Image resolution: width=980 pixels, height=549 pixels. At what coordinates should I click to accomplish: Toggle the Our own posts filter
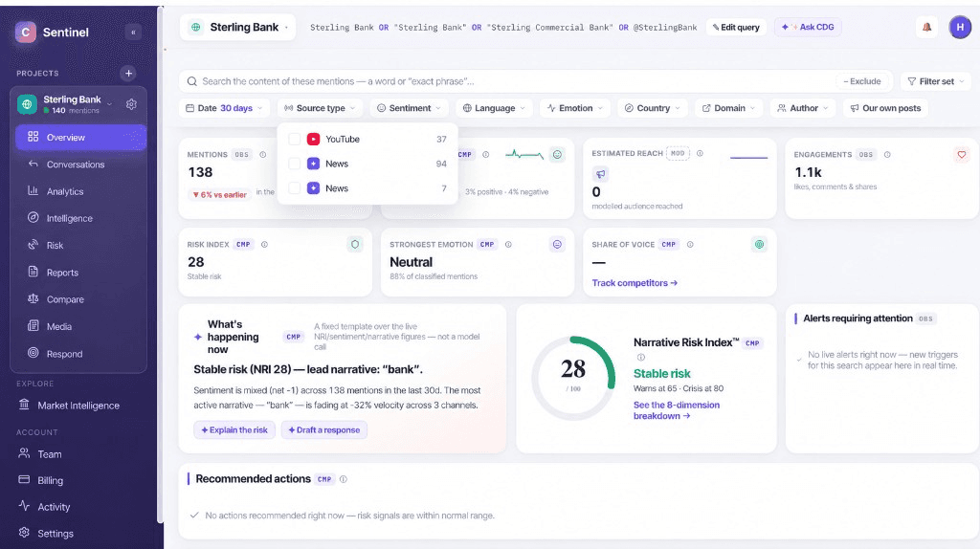click(885, 108)
